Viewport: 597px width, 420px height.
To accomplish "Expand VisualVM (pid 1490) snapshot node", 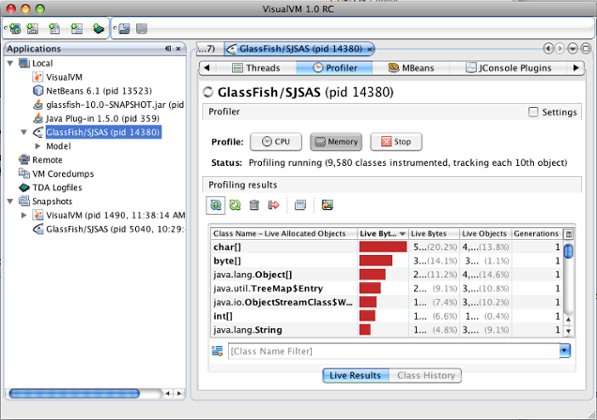I will (x=24, y=215).
